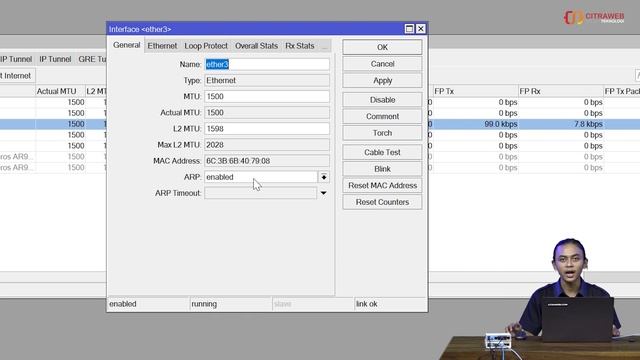Open the Rx Stats tab
This screenshot has height=360, width=640.
300,46
